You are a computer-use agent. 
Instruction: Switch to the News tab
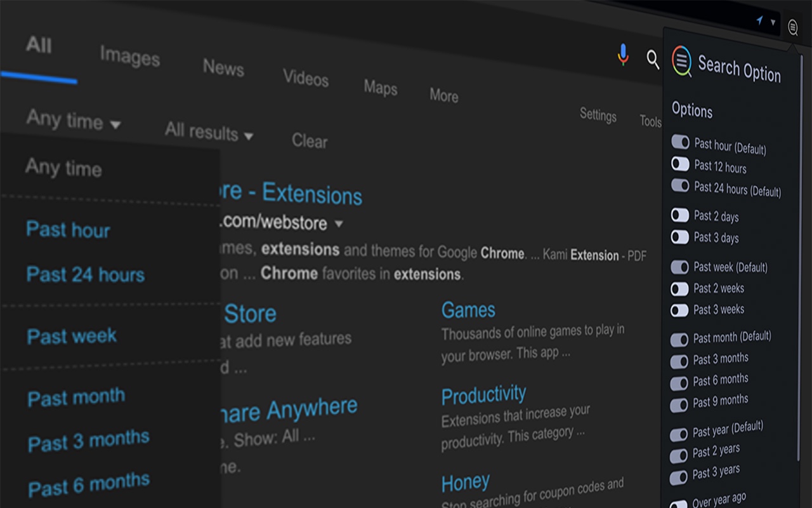(223, 67)
